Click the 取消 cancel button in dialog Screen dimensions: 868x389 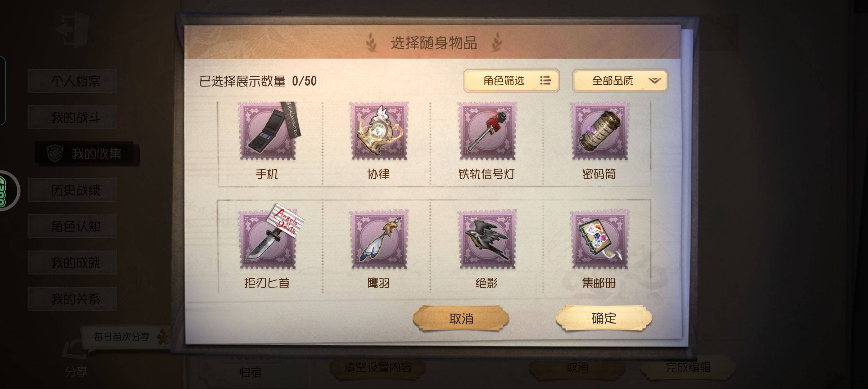[461, 318]
